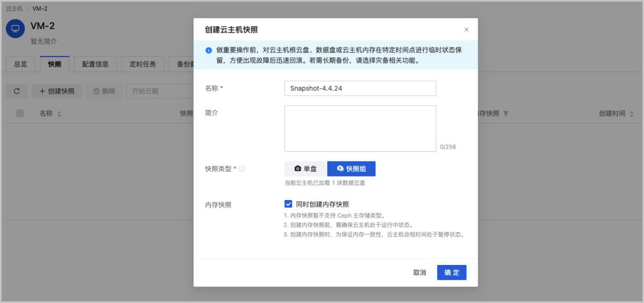Switch to the 配置信息 tab
This screenshot has height=303, width=644.
(96, 64)
